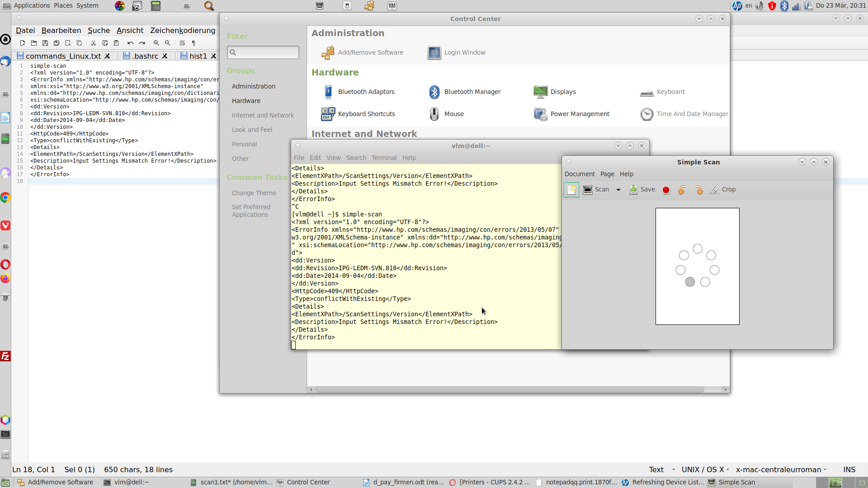Click the Zoom in icon in Notepadqq

click(x=156, y=43)
